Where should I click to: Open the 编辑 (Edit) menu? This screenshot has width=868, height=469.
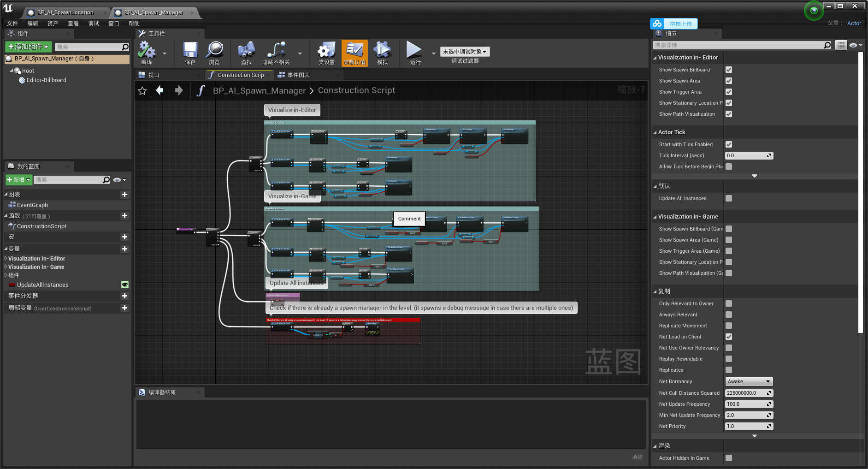[33, 24]
